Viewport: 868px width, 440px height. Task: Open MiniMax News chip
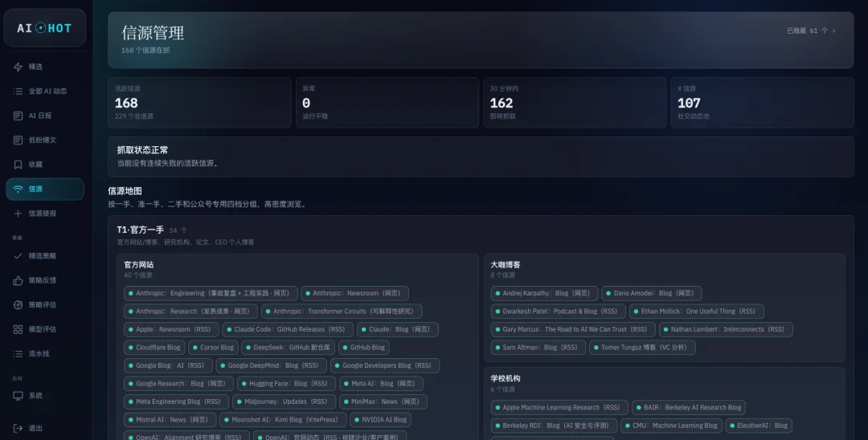point(383,401)
